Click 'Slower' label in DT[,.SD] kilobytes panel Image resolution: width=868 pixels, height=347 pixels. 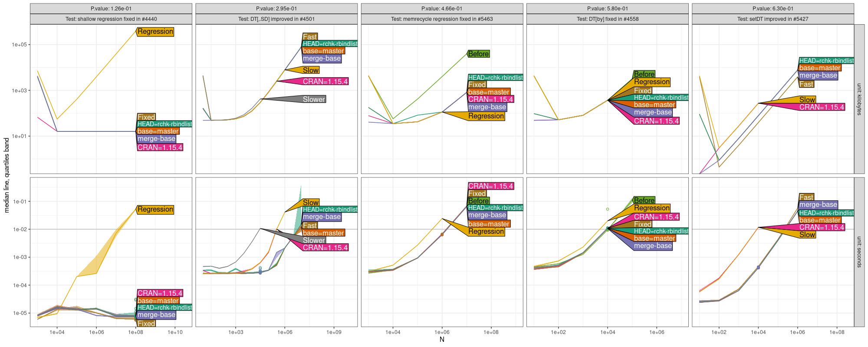pyautogui.click(x=314, y=99)
